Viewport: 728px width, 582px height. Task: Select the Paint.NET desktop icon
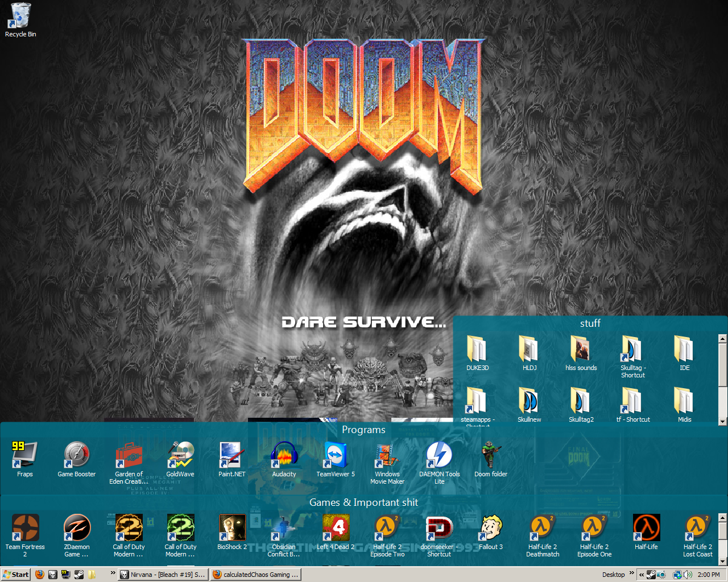231,455
